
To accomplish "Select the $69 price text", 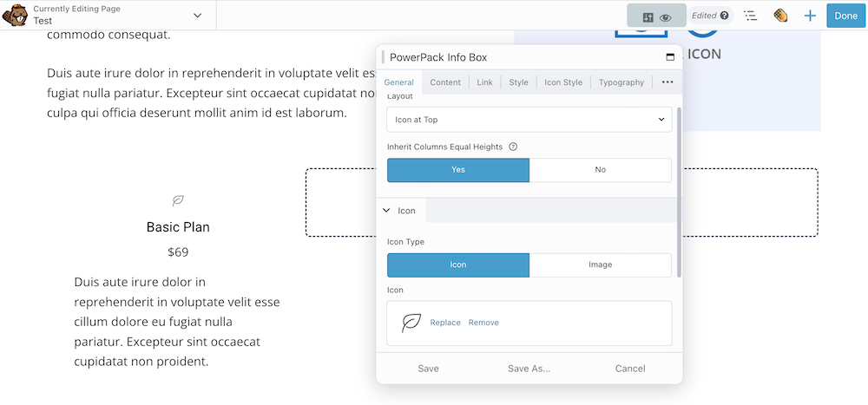I will (x=178, y=252).
